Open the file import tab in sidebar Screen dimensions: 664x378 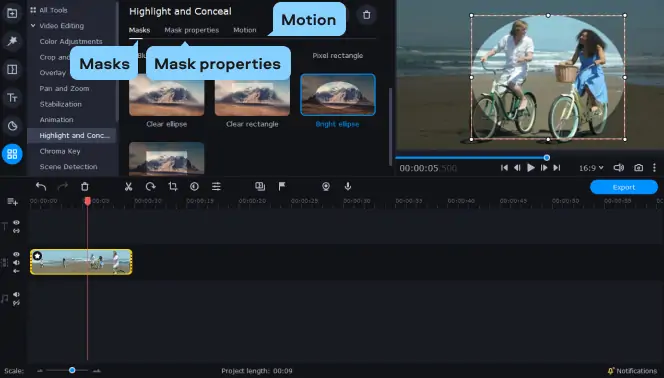tap(12, 13)
